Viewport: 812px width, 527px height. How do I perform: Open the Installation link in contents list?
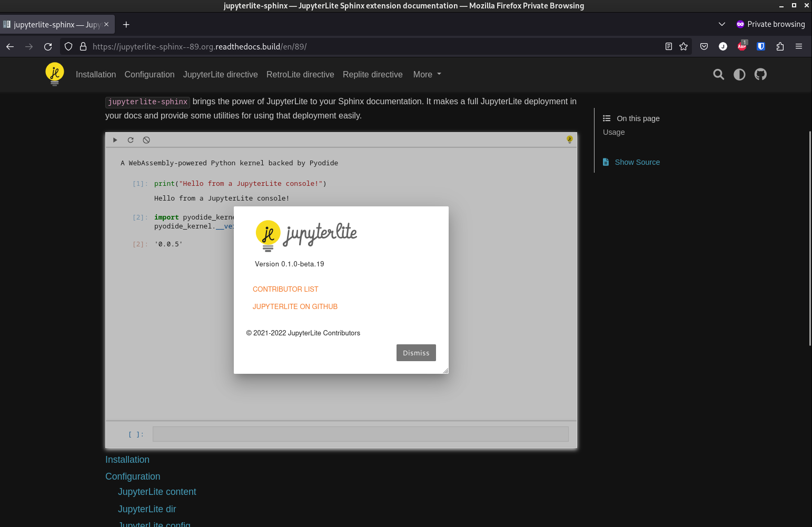click(x=127, y=460)
